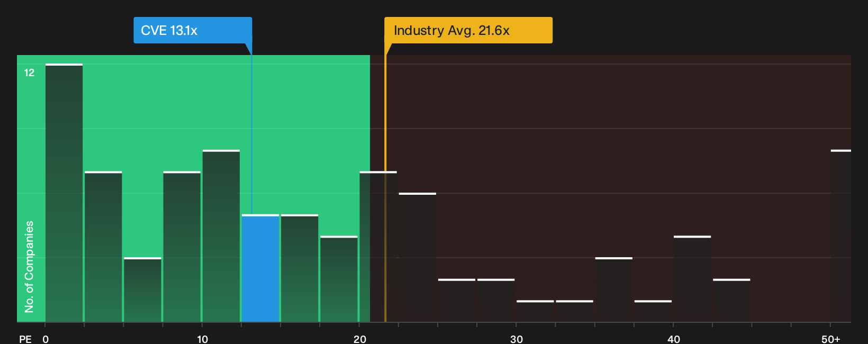This screenshot has width=868, height=344.
Task: Select the bar just right of PE 10
Action: pyautogui.click(x=221, y=236)
